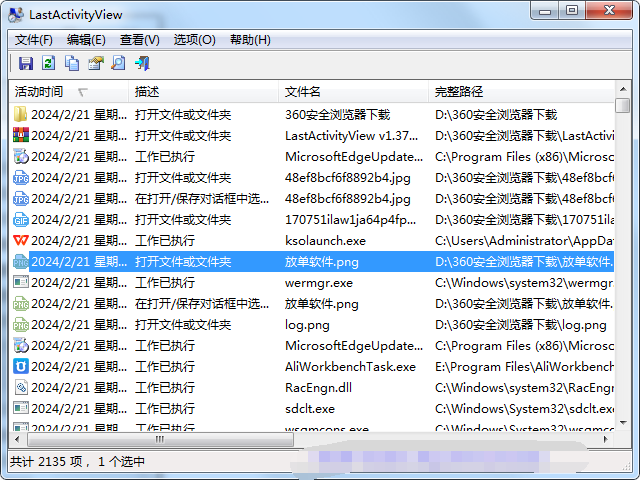This screenshot has width=640, height=480.
Task: Minimize the LastActivityView window
Action: click(545, 10)
